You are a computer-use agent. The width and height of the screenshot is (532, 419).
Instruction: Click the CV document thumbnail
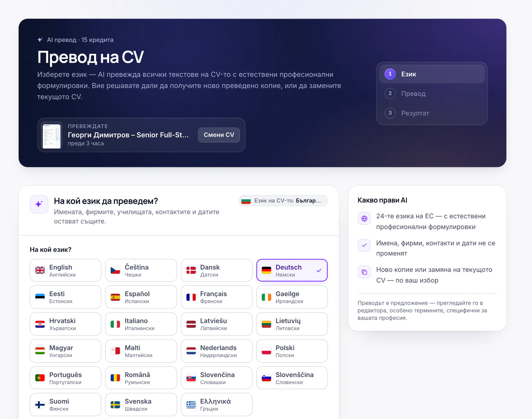[x=52, y=135]
